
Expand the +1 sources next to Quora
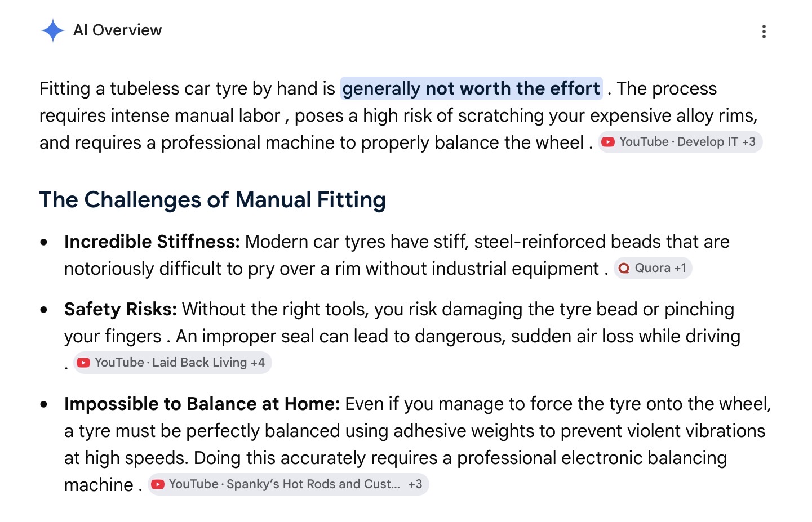click(680, 268)
